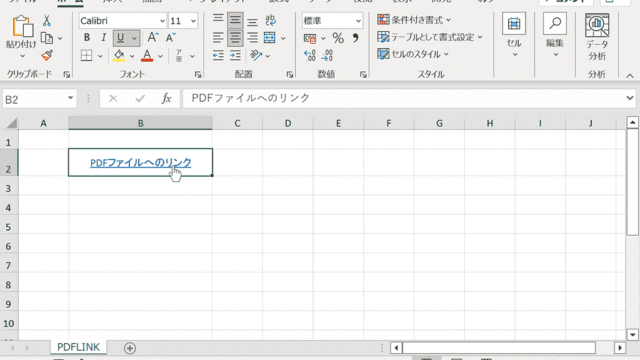Open セル cells group button
The height and width of the screenshot is (360, 640).
click(514, 36)
